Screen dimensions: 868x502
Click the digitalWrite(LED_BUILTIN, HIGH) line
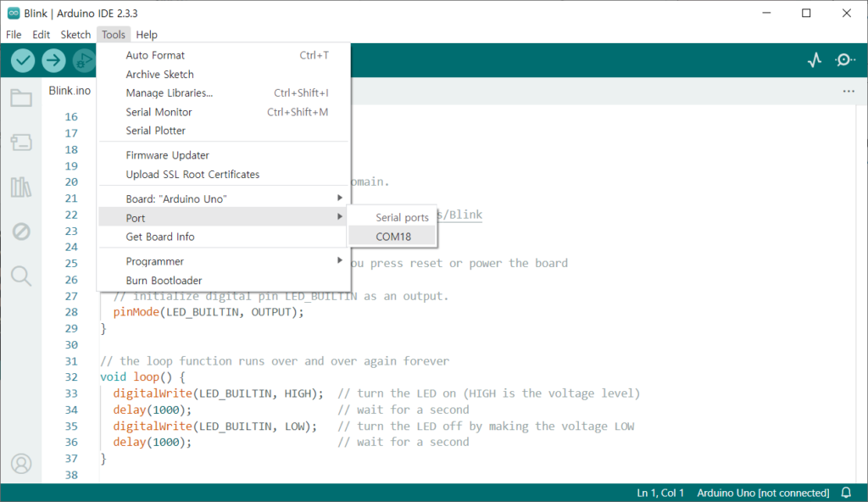pyautogui.click(x=218, y=393)
